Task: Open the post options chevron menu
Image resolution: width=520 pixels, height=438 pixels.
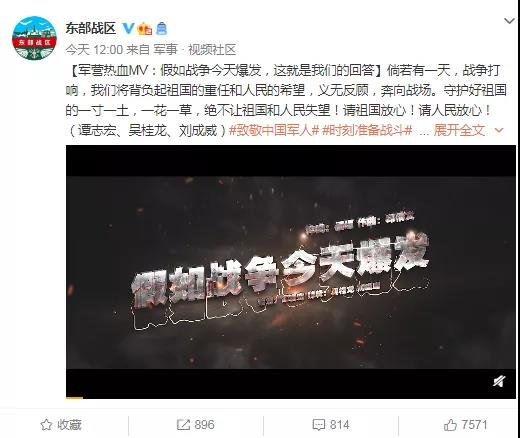Action: click(x=509, y=21)
